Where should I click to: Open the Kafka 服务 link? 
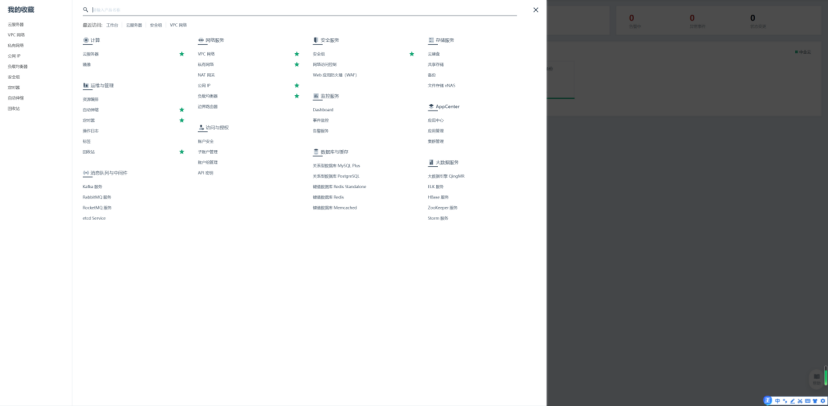pos(92,186)
